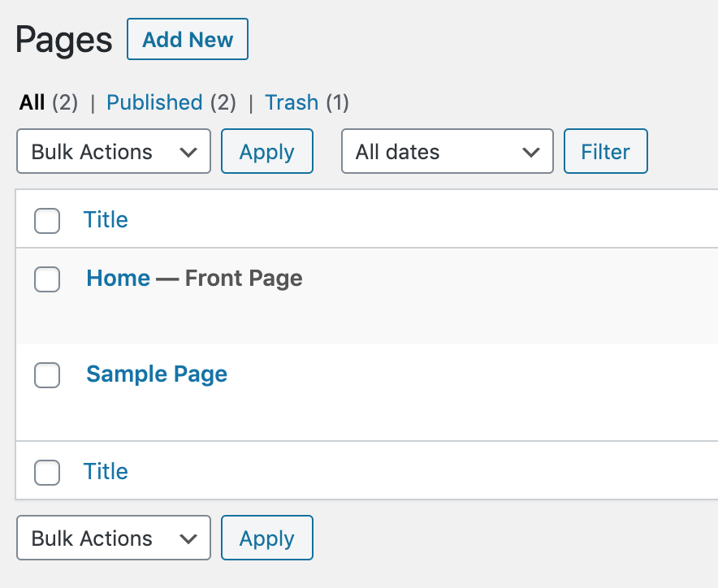The image size is (718, 588).
Task: Check the box beside the Home page
Action: [47, 279]
